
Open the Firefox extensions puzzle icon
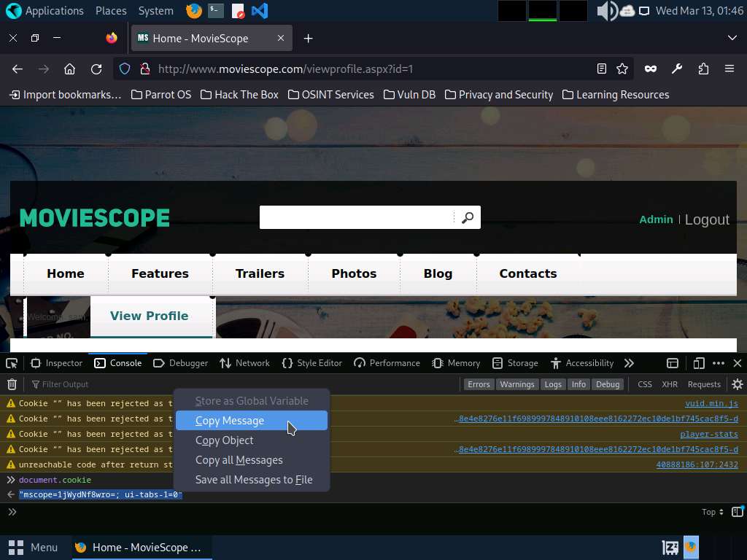tap(703, 69)
